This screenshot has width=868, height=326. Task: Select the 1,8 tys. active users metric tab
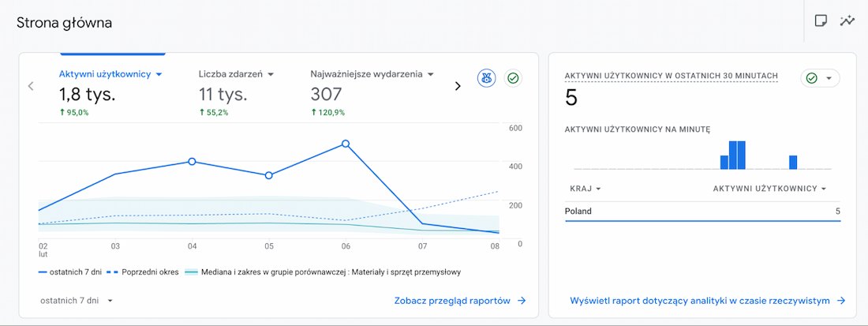pos(88,95)
